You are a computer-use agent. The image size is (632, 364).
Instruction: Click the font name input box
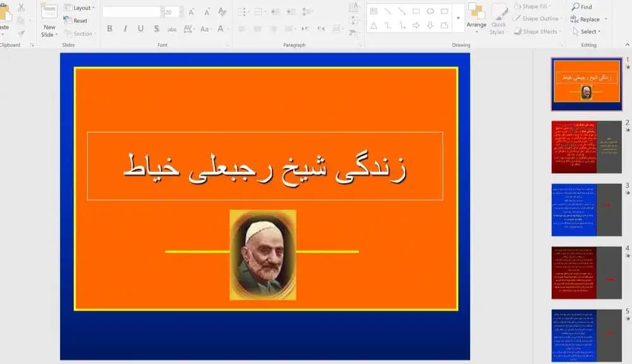[x=131, y=12]
